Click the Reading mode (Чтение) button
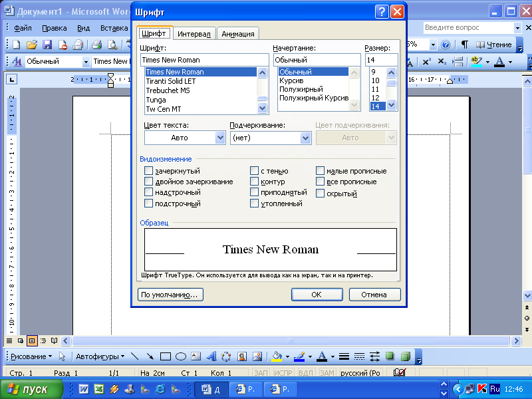This screenshot has width=532, height=399. [x=493, y=45]
